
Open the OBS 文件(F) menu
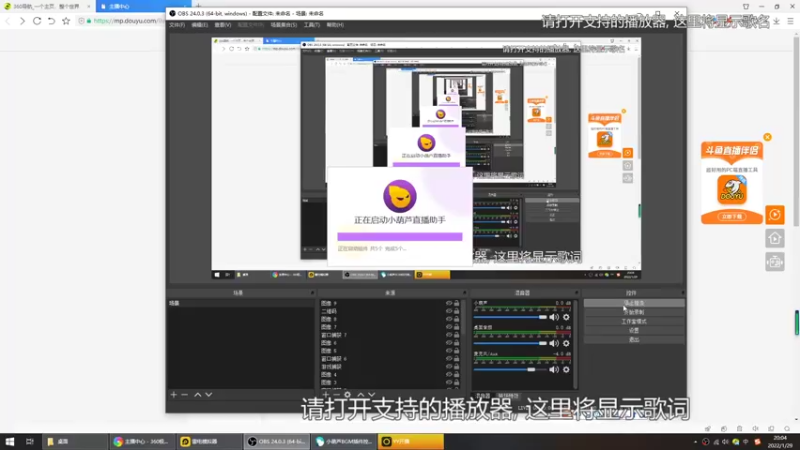[x=177, y=24]
